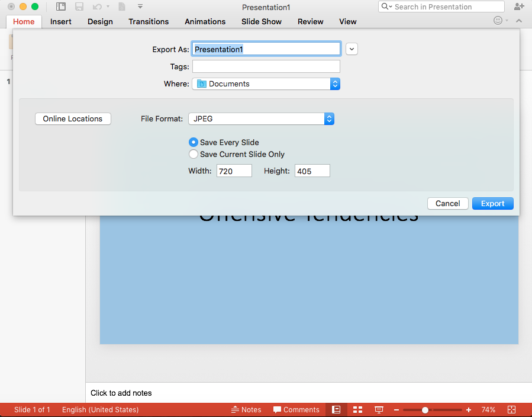Screen dimensions: 532x417
Task: Click the smiley feedback icon
Action: click(x=498, y=21)
